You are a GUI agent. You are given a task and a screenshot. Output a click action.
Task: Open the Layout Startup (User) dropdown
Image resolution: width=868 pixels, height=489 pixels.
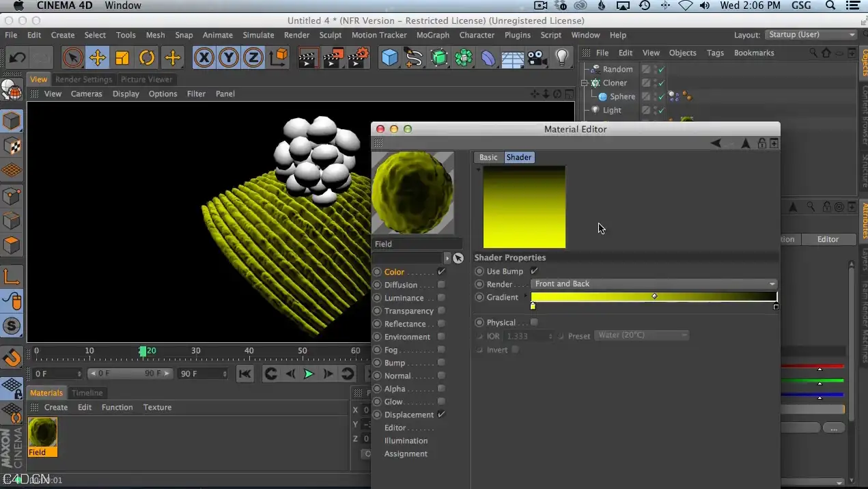pos(811,35)
